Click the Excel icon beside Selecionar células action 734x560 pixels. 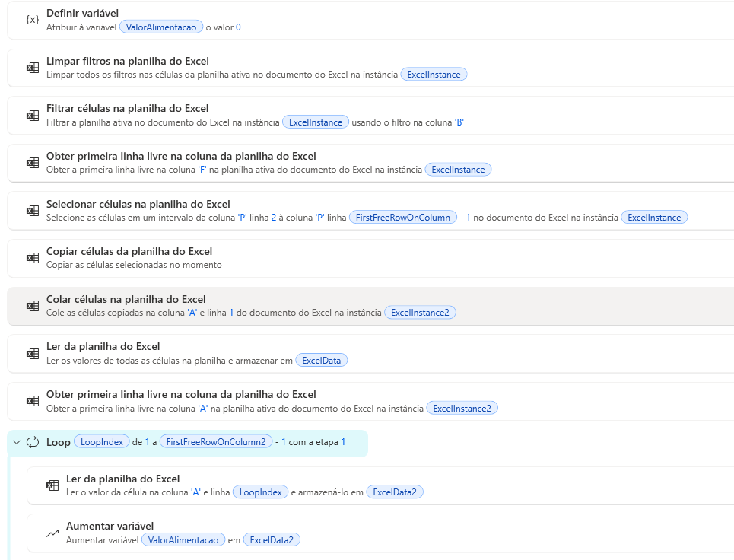point(32,211)
